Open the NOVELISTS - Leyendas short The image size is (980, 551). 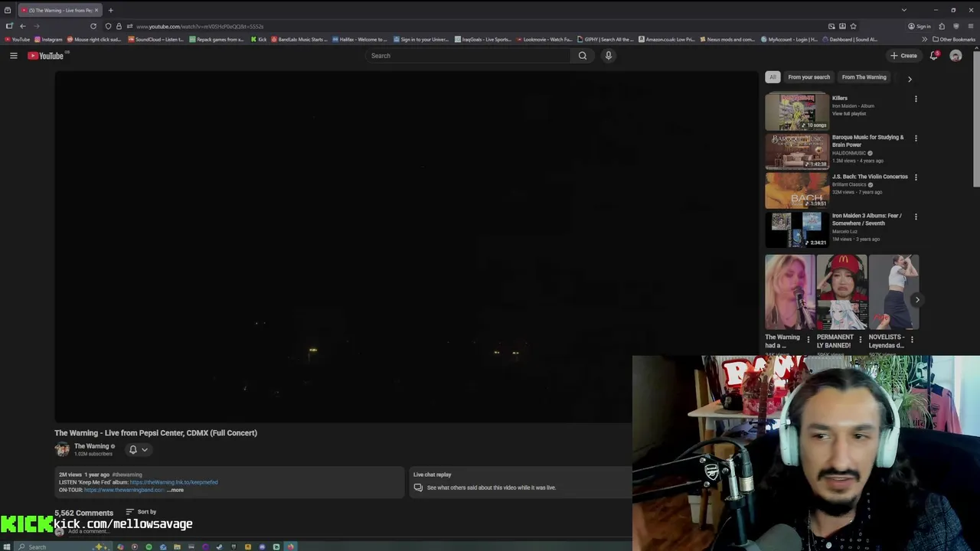893,292
